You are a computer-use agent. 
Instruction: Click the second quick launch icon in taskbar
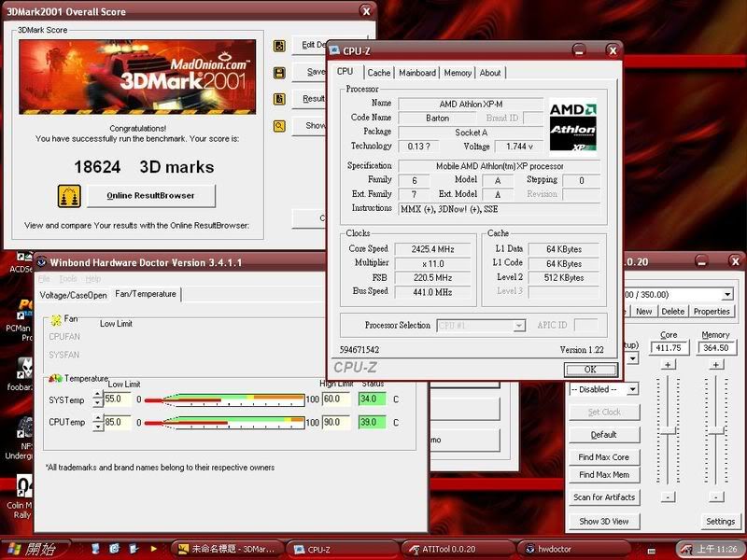[114, 549]
